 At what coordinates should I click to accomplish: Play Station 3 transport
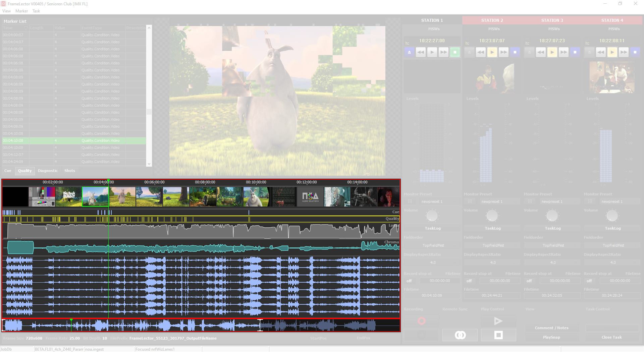tap(552, 52)
